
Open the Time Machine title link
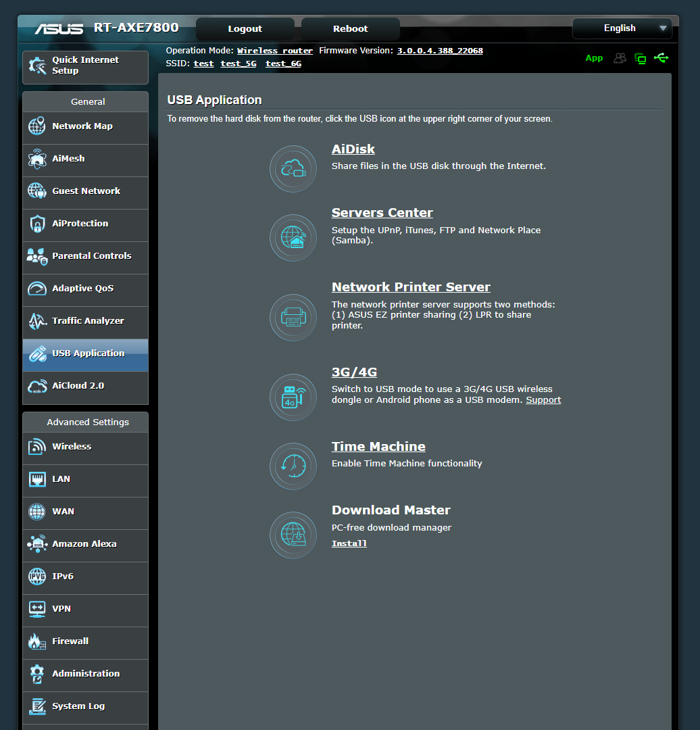(378, 447)
